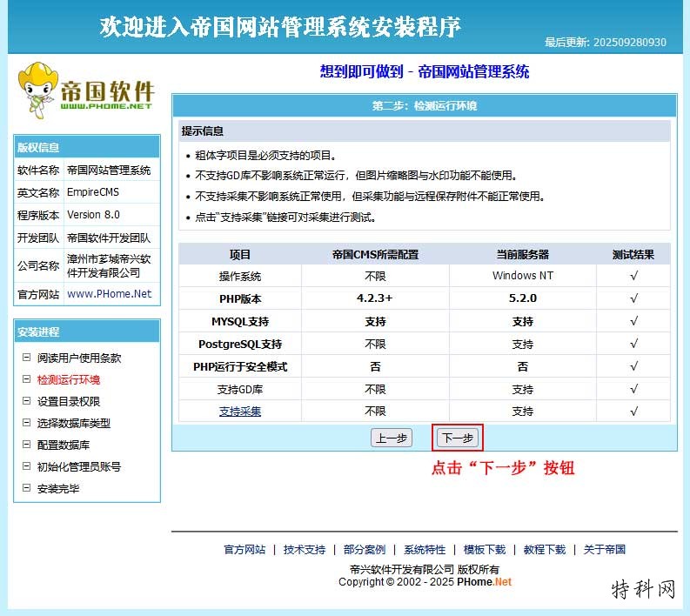This screenshot has height=616, width=690.
Task: Click the 第二步：检测运行环境 title bar
Action: click(425, 105)
